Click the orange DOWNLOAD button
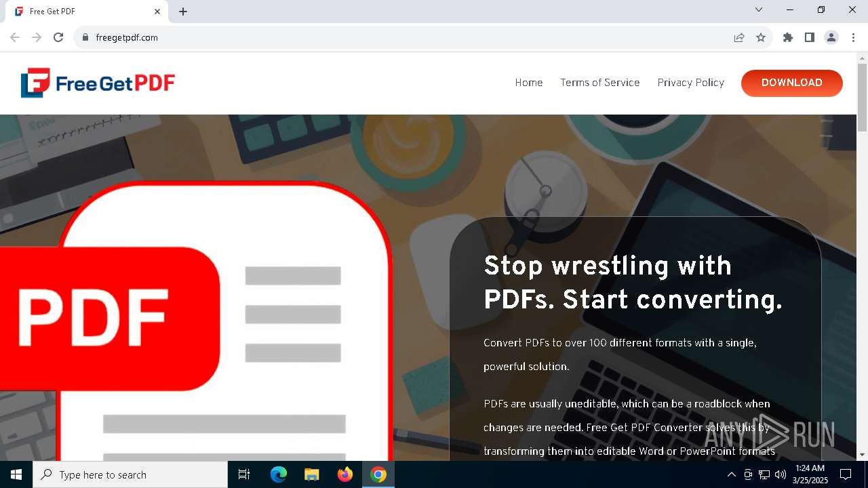 (x=792, y=83)
